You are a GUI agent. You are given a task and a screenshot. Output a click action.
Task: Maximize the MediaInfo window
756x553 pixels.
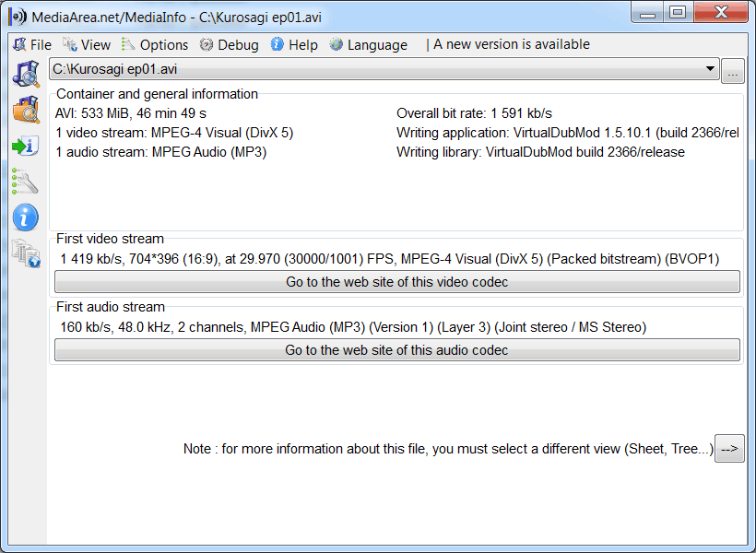pos(678,12)
